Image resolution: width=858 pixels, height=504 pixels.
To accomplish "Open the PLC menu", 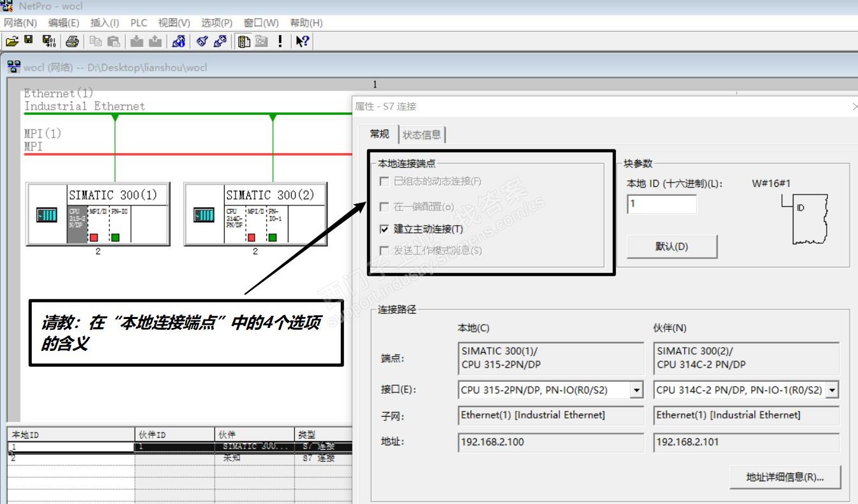I will 139,23.
